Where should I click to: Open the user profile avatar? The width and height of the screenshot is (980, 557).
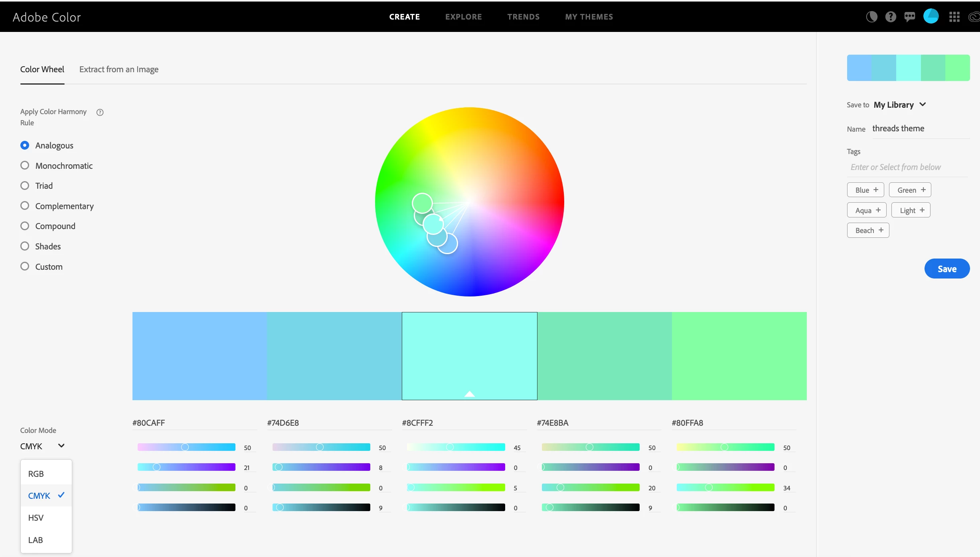[x=931, y=17]
